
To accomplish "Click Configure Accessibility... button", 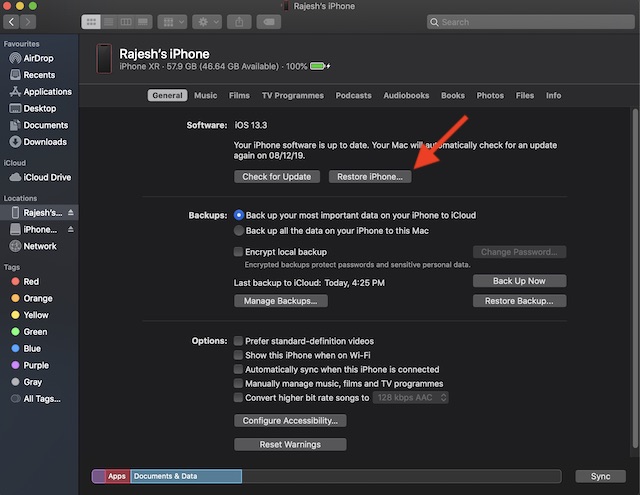I will (x=290, y=421).
